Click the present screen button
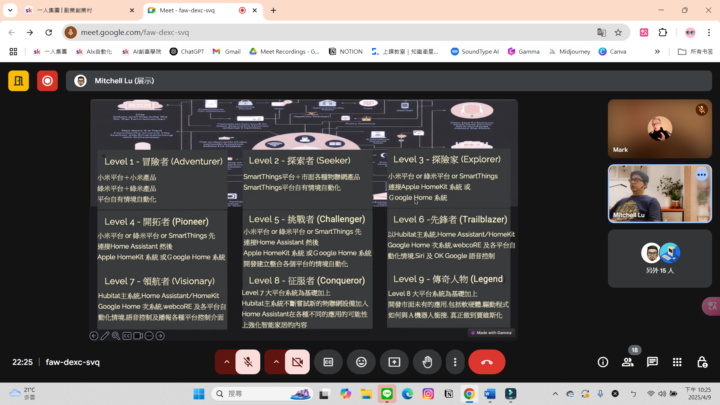 394,362
